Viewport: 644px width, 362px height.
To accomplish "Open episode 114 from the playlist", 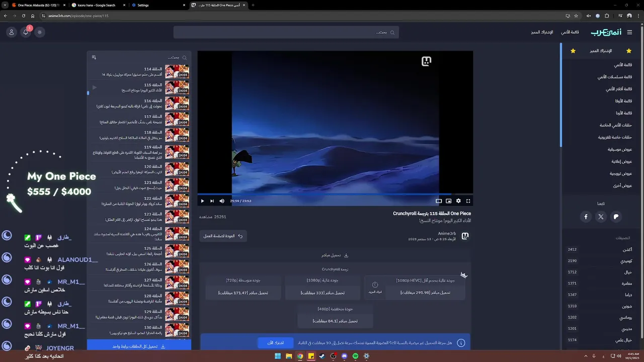I will tap(139, 71).
